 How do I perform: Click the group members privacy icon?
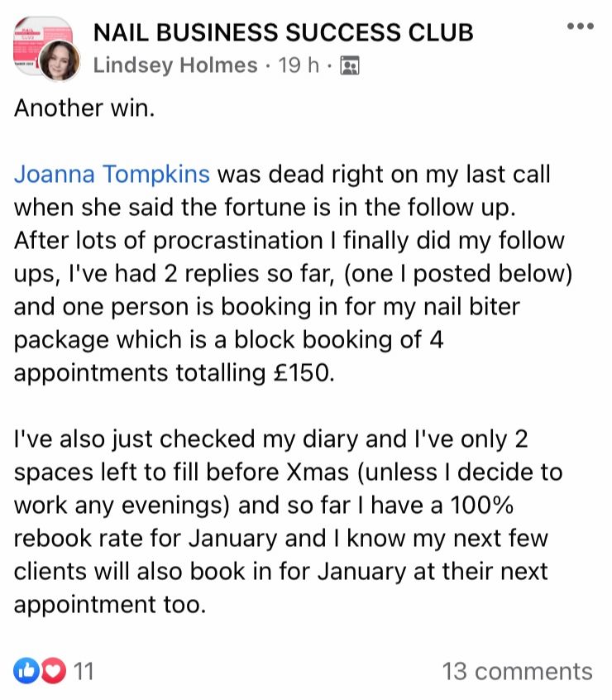tap(350, 66)
